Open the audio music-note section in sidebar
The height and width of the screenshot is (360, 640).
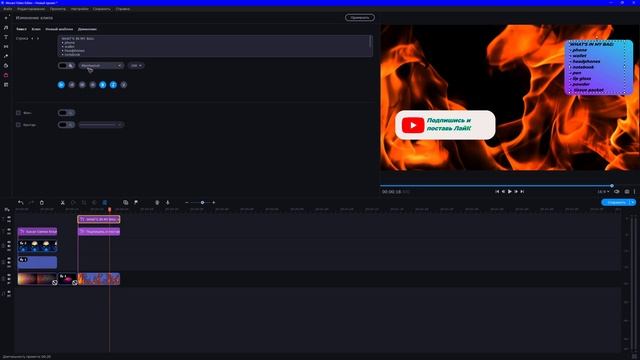pos(6,28)
